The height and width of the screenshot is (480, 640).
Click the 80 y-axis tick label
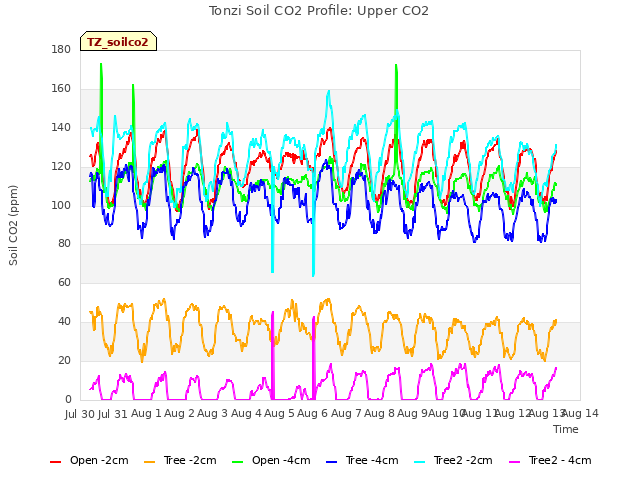(64, 244)
